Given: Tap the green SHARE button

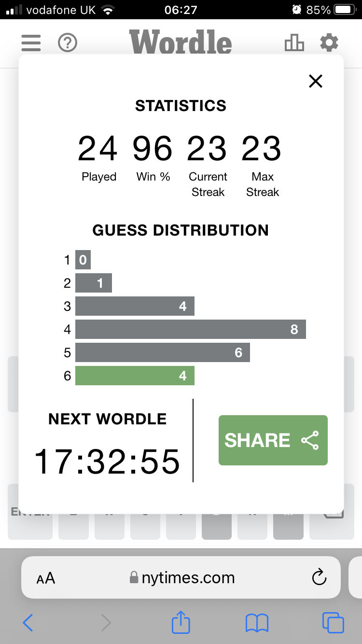Looking at the screenshot, I should [273, 440].
